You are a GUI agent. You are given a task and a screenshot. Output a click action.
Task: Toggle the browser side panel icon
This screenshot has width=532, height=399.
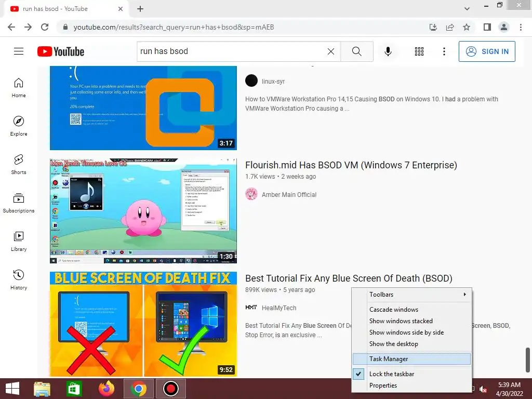[x=487, y=27]
